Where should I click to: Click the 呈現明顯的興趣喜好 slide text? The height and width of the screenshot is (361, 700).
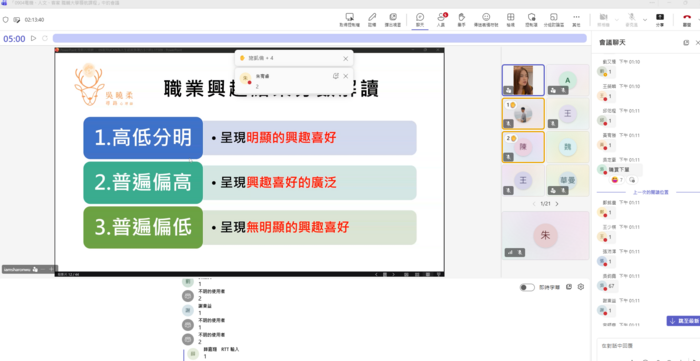coord(279,138)
